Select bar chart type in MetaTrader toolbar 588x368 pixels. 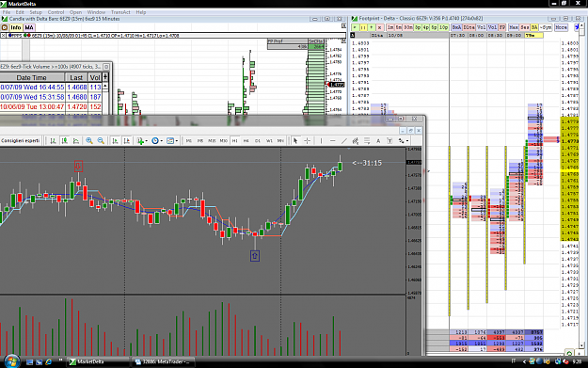[x=53, y=140]
